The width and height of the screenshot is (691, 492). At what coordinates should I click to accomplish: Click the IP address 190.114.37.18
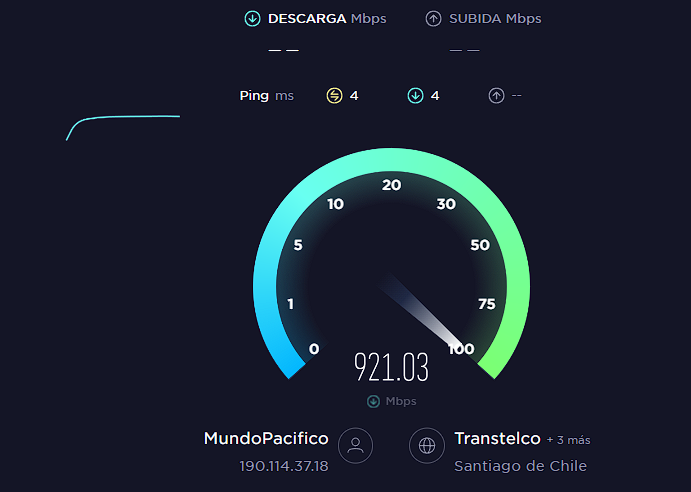[284, 466]
